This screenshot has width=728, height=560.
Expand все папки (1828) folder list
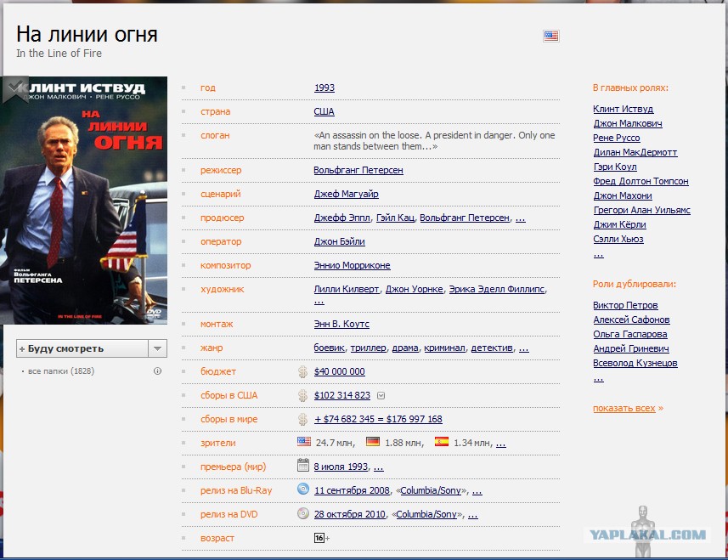tap(61, 371)
